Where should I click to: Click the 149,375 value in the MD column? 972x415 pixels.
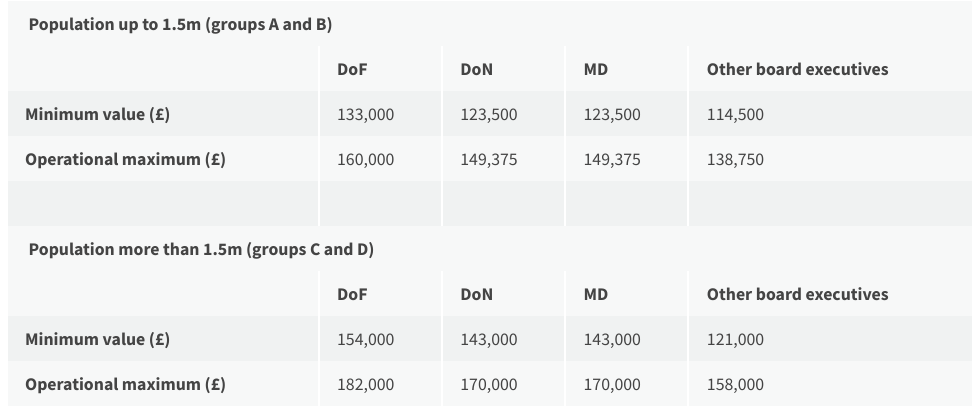(612, 160)
